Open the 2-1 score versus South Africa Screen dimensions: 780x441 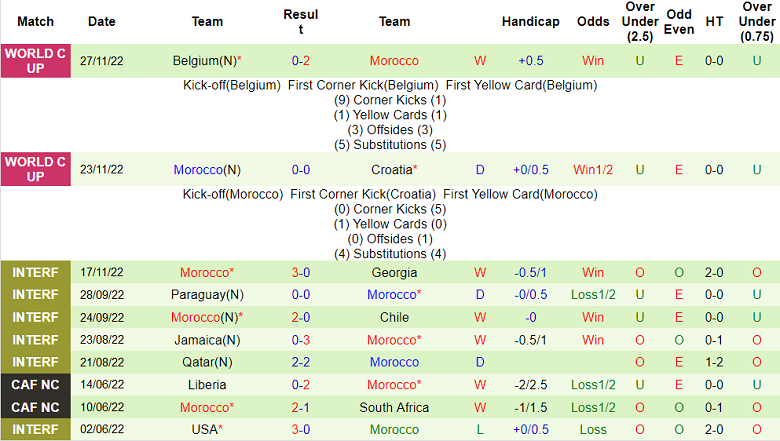(x=301, y=407)
